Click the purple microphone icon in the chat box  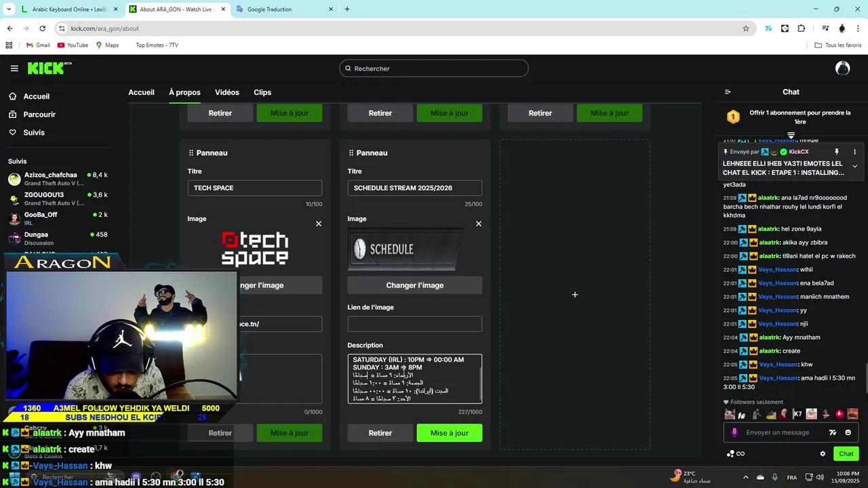(734, 432)
